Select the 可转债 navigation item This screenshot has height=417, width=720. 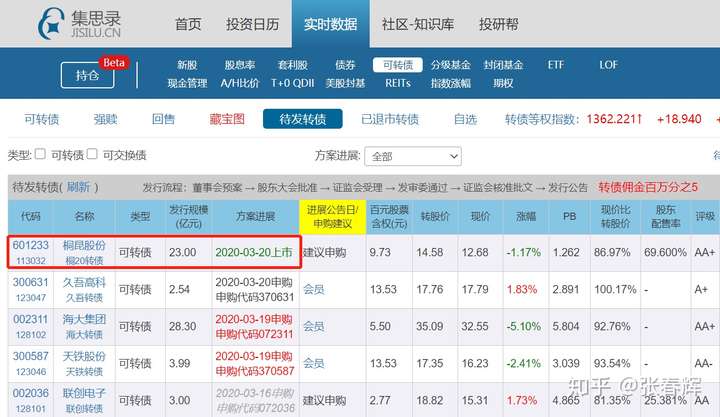coord(398,65)
